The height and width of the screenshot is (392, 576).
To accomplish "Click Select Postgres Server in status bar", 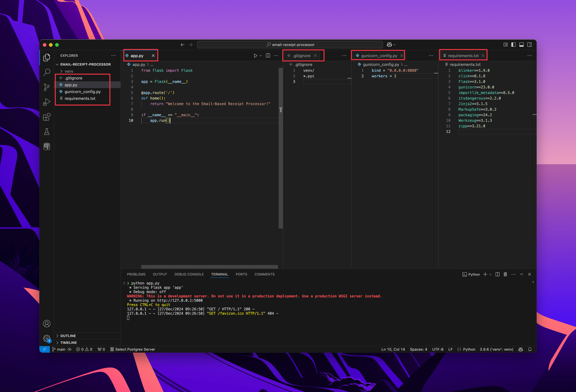I will click(133, 349).
